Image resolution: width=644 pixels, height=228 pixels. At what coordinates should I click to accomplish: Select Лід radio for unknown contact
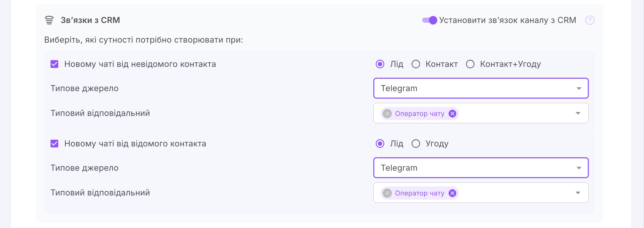[380, 64]
